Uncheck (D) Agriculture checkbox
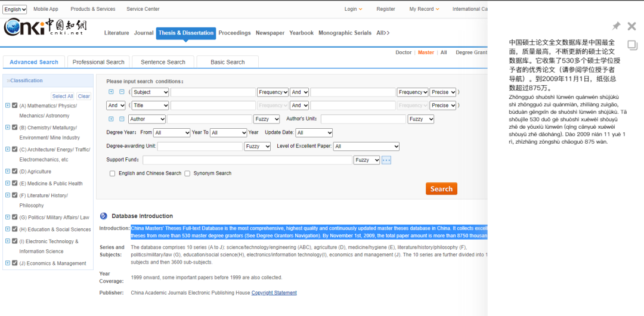644x316 pixels. [15, 171]
